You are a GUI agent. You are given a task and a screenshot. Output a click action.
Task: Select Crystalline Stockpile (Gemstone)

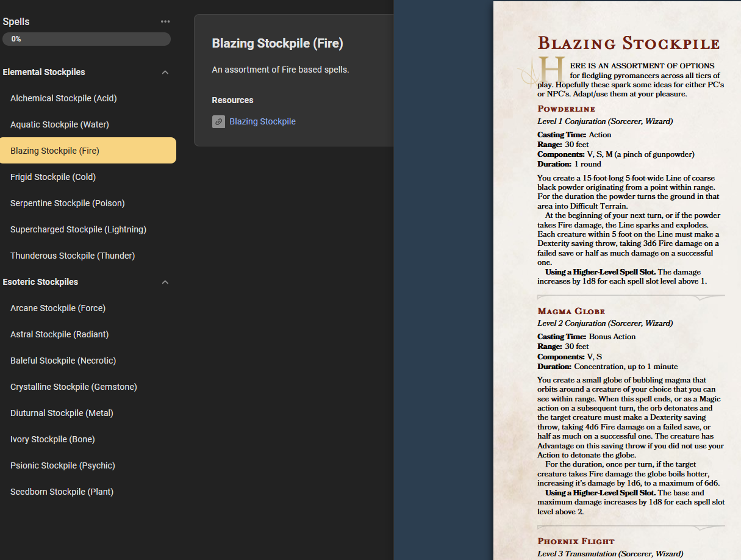(x=74, y=387)
